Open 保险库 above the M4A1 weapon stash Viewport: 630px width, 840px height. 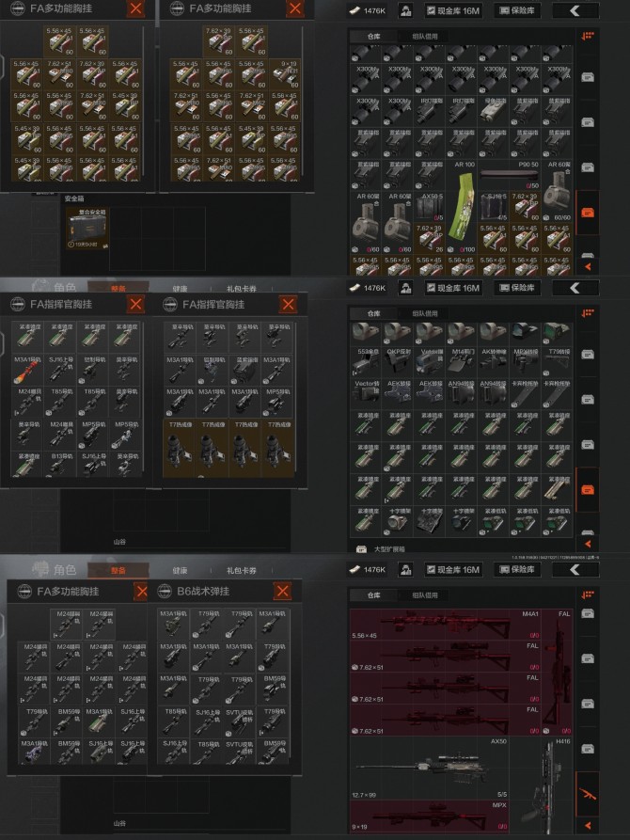point(517,569)
